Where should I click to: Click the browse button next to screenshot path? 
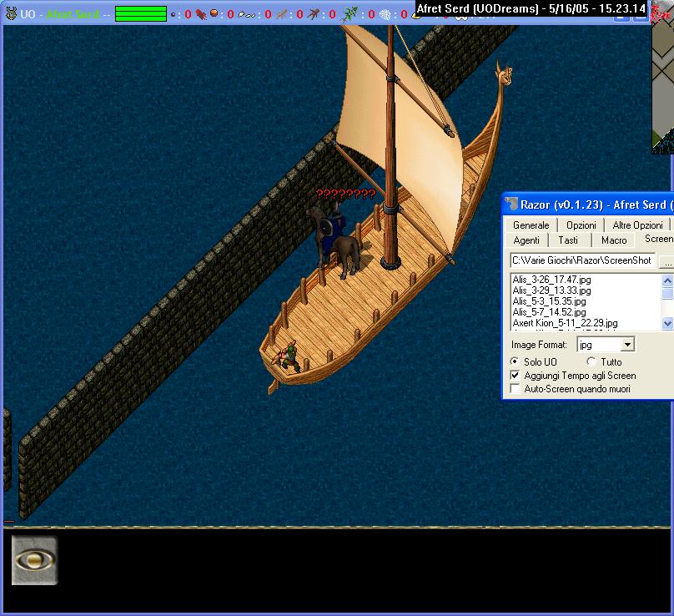tap(666, 261)
